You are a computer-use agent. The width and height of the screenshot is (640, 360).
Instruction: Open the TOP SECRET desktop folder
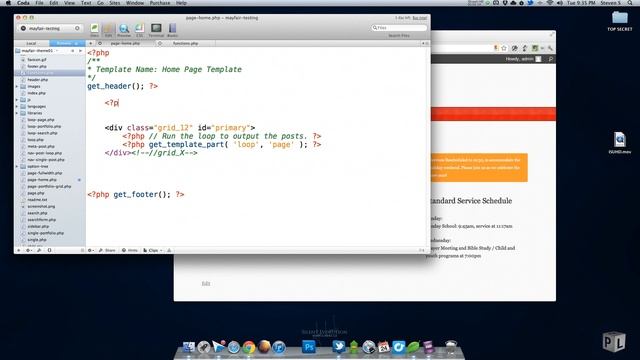(620, 21)
